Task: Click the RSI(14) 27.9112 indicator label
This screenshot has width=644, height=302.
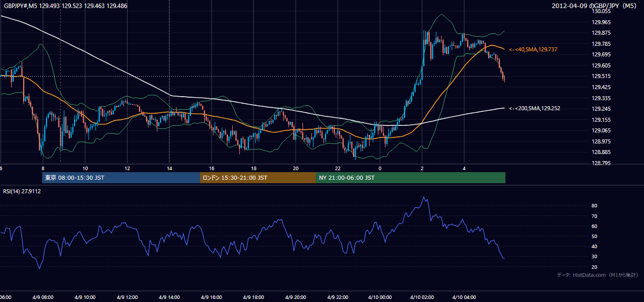Action: point(22,191)
